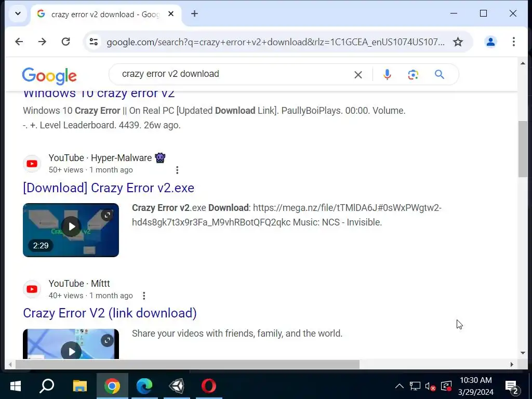The width and height of the screenshot is (532, 399).
Task: Open the [Download] Crazy Error v2.exe link
Action: pyautogui.click(x=109, y=188)
